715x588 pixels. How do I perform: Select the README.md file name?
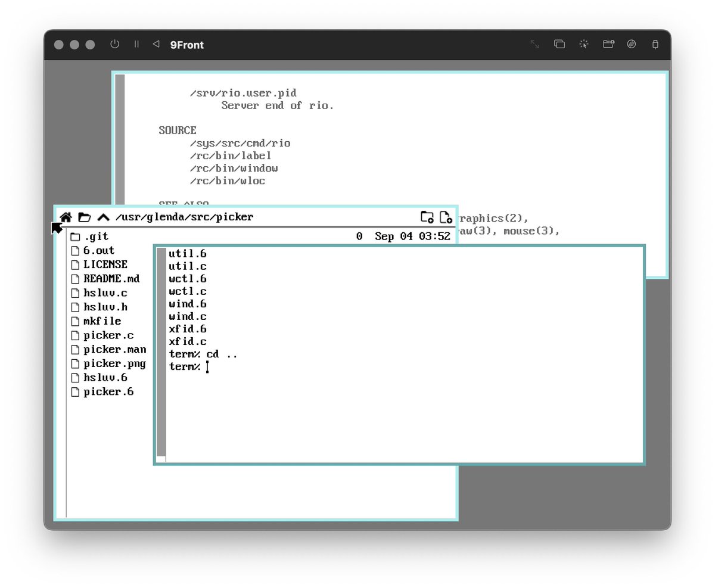111,279
